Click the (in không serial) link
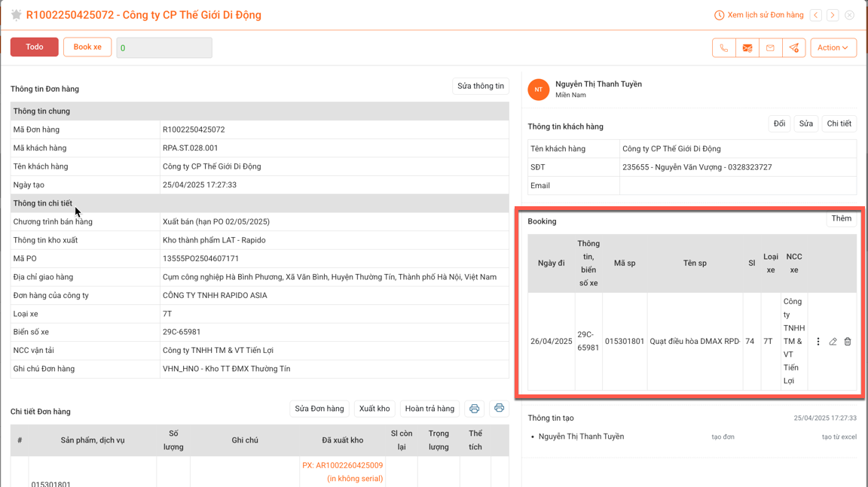 [x=355, y=479]
